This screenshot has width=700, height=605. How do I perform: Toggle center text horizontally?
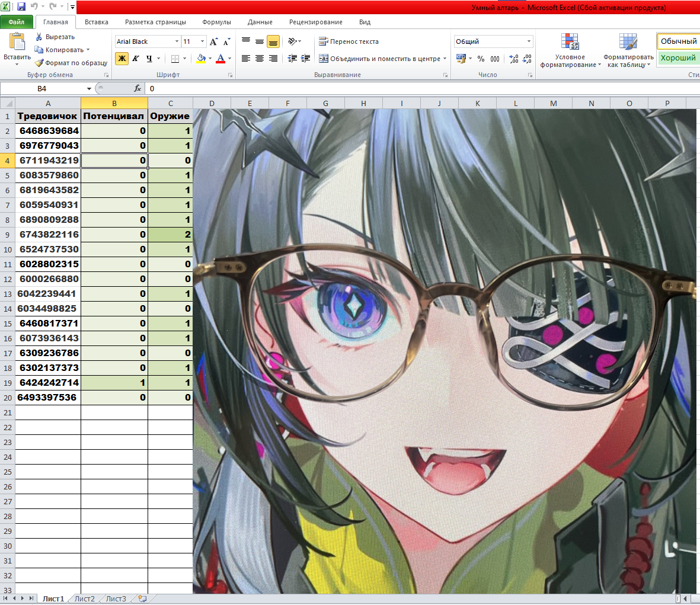click(x=260, y=59)
